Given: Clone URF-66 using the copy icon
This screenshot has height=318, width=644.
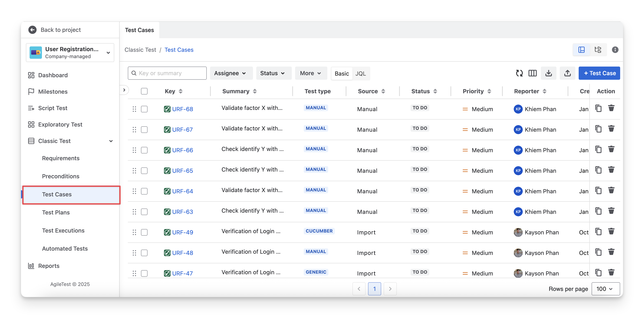Looking at the screenshot, I should pos(598,150).
